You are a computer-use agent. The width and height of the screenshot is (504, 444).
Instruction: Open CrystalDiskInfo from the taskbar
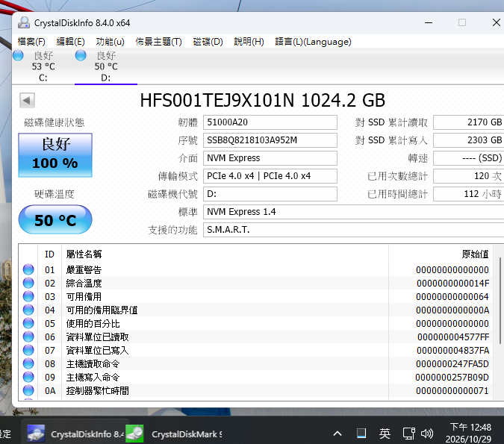pos(75,434)
